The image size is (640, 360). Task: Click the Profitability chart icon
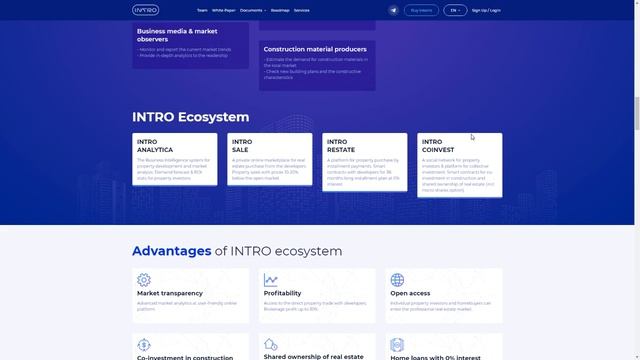pyautogui.click(x=270, y=280)
